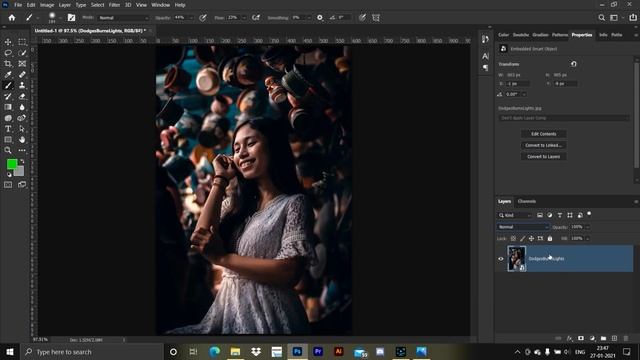Open the Smoothing dropdown
This screenshot has width=640, height=360.
click(x=309, y=18)
